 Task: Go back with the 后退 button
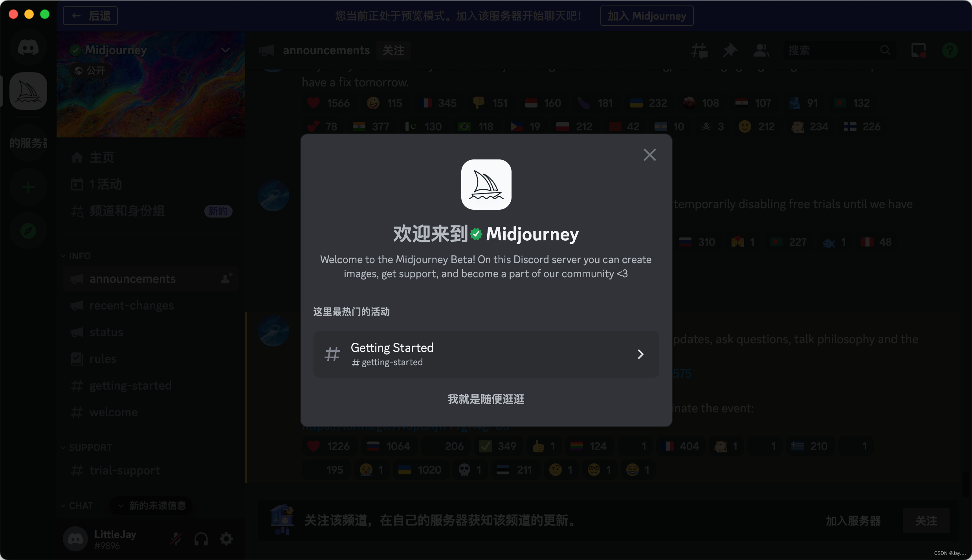(x=90, y=16)
